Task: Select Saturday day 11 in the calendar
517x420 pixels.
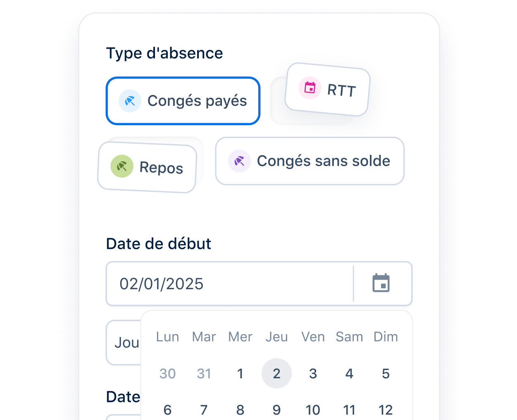Action: (x=349, y=410)
